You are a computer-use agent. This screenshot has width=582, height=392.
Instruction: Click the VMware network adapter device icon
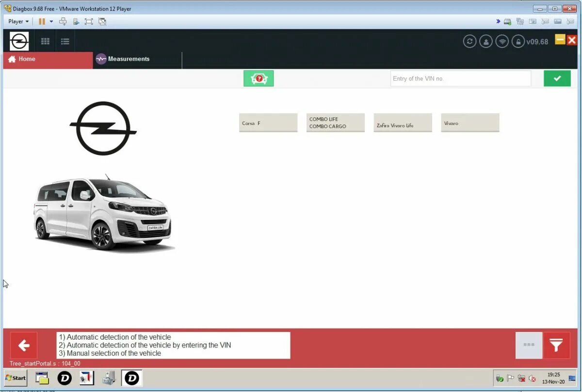(x=520, y=21)
